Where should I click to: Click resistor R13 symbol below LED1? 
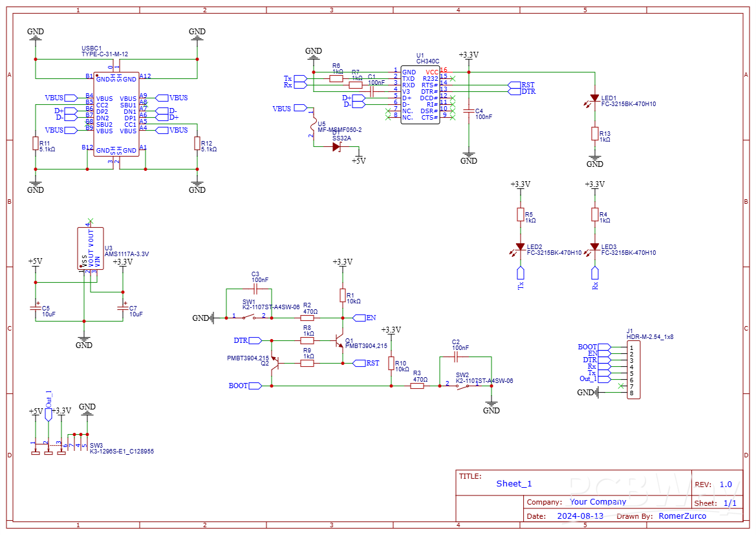click(x=594, y=133)
